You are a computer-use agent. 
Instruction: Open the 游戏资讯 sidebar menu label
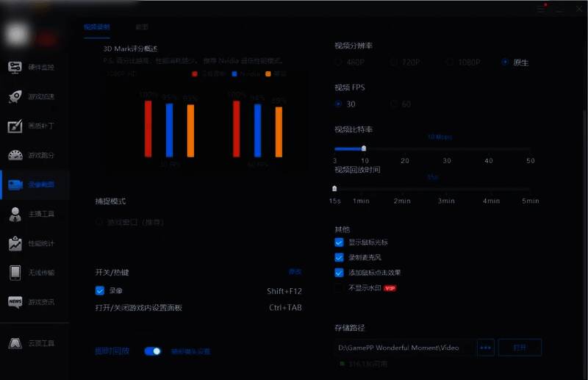point(41,302)
